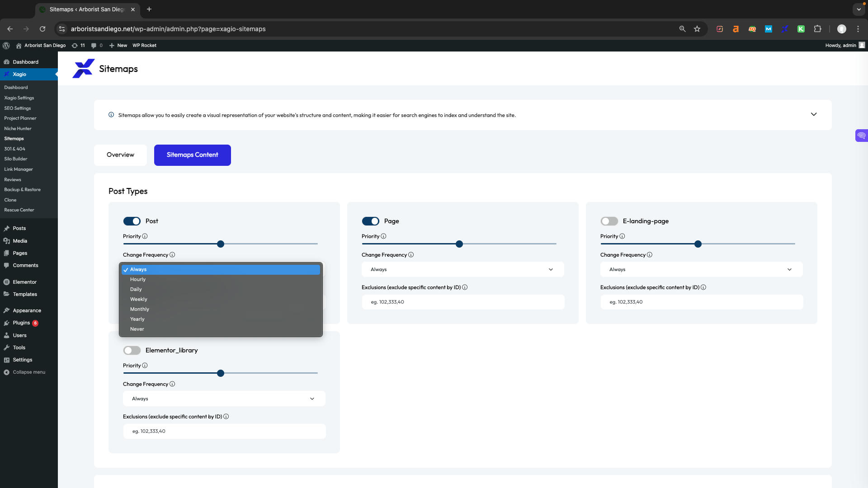Click the E-landing-page Priority slider handle

pos(698,244)
